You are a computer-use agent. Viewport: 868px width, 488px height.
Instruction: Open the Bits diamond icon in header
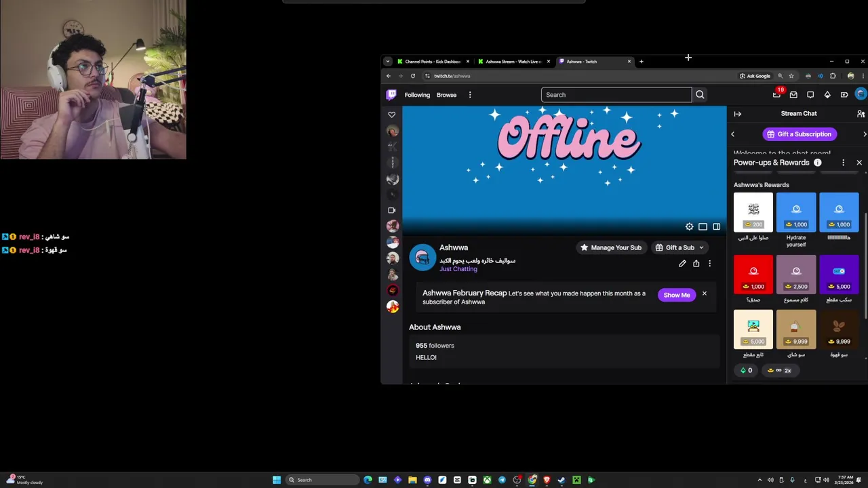pyautogui.click(x=827, y=95)
